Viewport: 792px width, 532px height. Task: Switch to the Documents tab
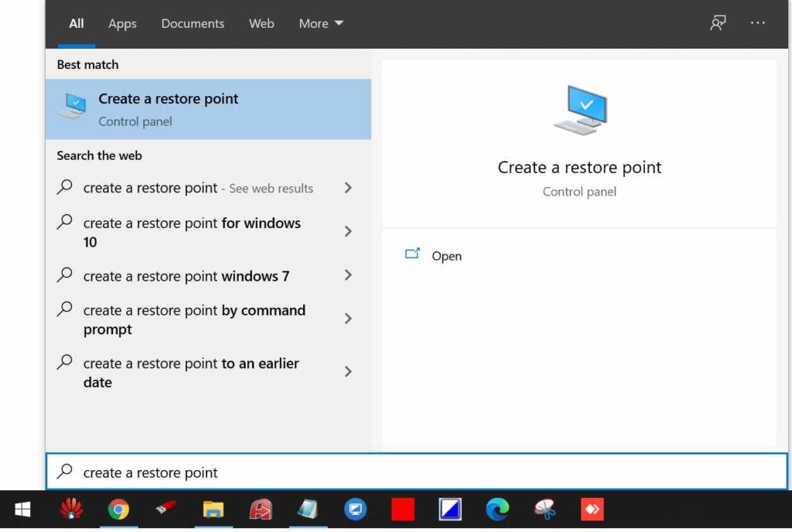(193, 24)
